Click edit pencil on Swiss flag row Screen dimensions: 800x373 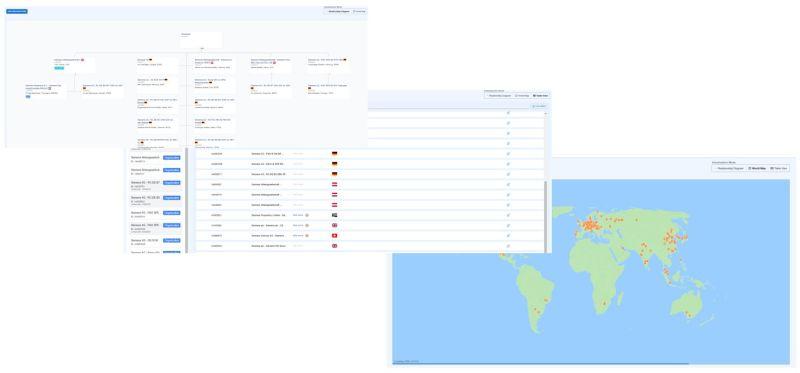pyautogui.click(x=508, y=235)
